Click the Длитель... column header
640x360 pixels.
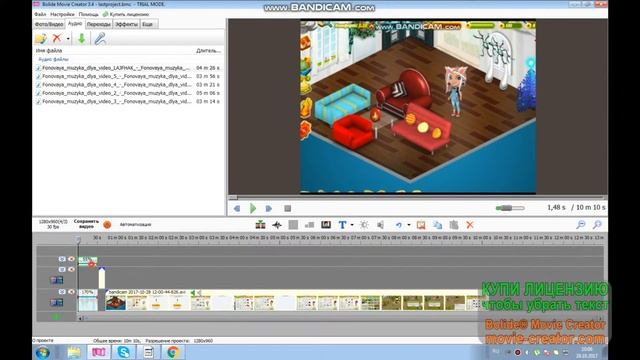tap(208, 51)
